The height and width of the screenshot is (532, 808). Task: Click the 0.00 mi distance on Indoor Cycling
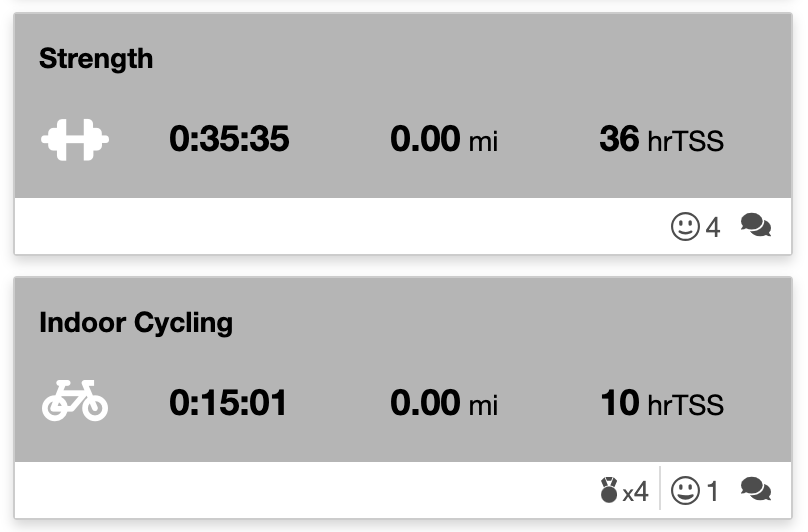click(x=444, y=403)
